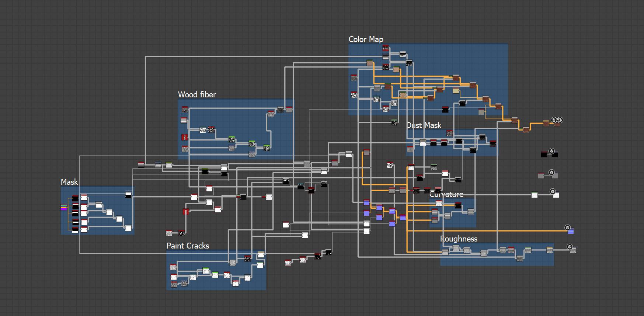This screenshot has height=316, width=644.
Task: Click the cube badge above the black output node
Action: [551, 151]
